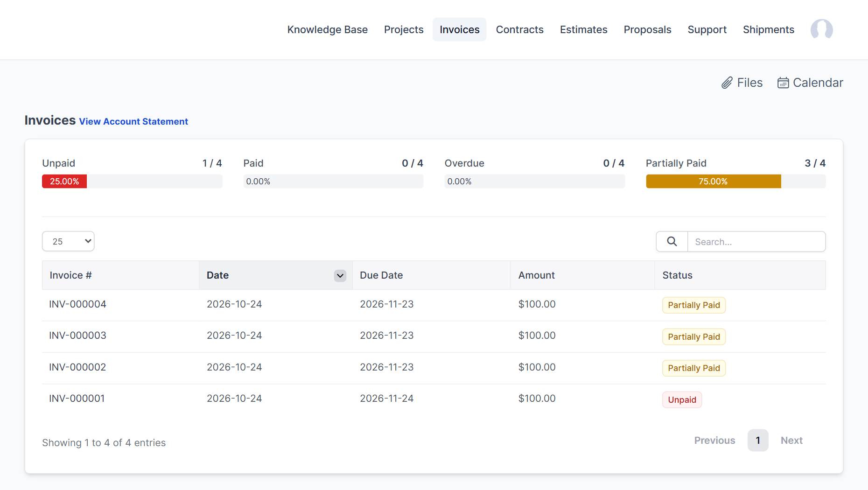Open invoice INV-000004
The height and width of the screenshot is (490, 868).
[x=77, y=304]
